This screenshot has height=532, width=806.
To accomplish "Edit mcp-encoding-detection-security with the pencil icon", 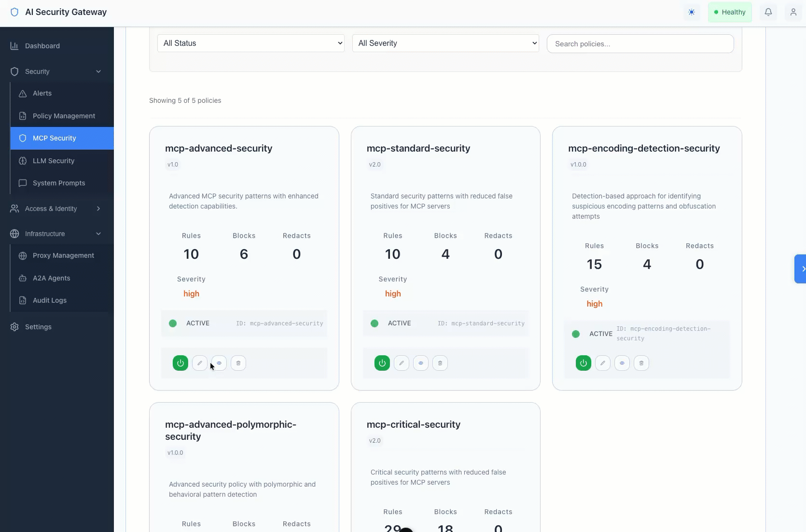I will click(602, 363).
